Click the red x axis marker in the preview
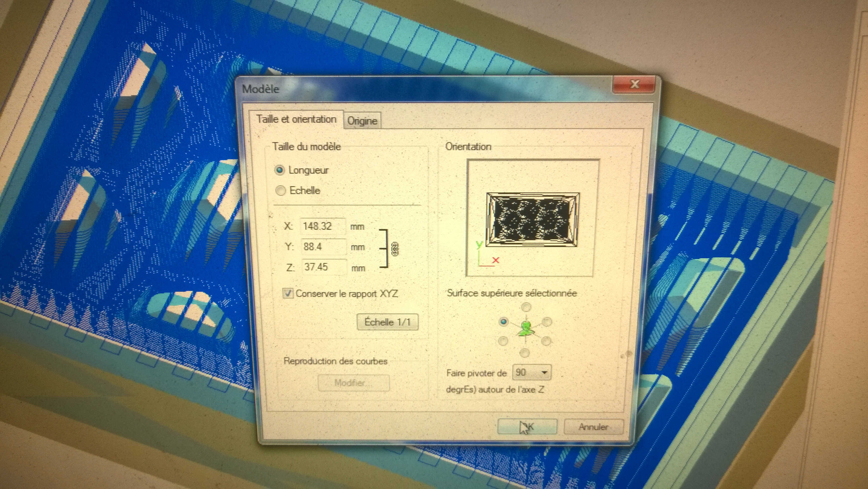The height and width of the screenshot is (489, 868). (x=495, y=260)
